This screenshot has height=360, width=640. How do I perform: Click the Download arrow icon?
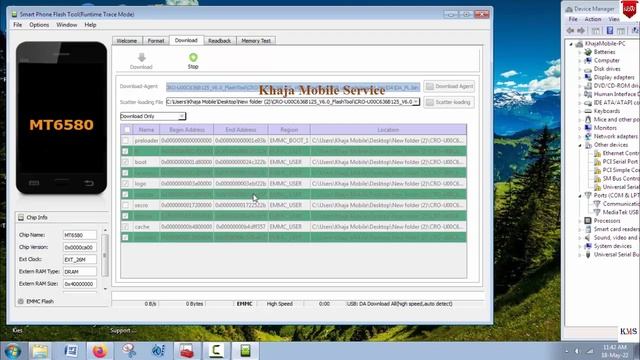click(141, 58)
